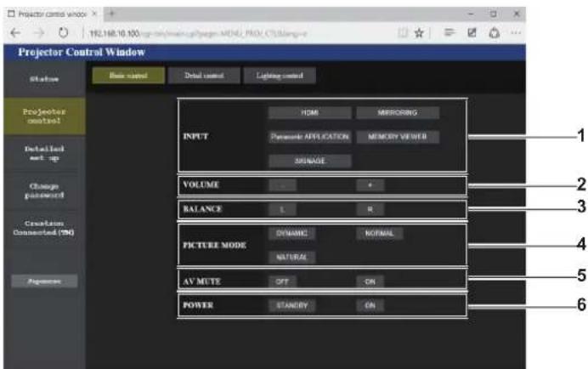The image size is (588, 369).
Task: Increase volume with the plus button
Action: click(370, 185)
